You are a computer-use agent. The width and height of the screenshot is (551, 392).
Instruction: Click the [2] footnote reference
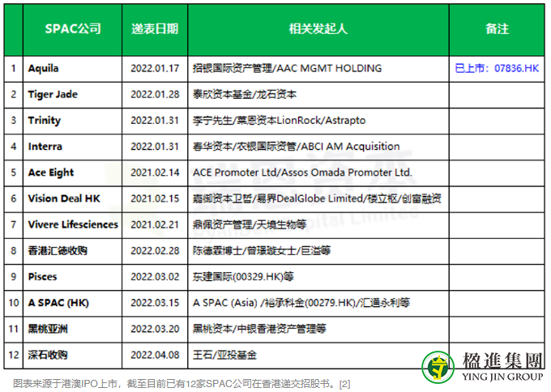344,384
